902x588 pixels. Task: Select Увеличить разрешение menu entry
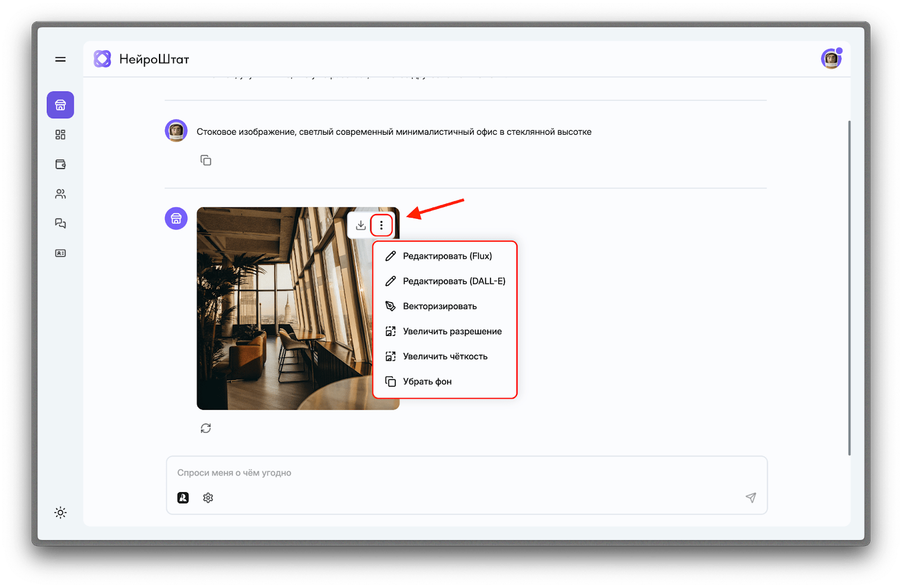[x=445, y=331]
